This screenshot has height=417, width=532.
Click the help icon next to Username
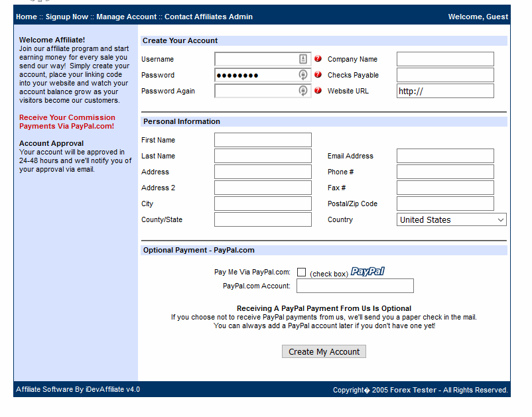point(318,59)
